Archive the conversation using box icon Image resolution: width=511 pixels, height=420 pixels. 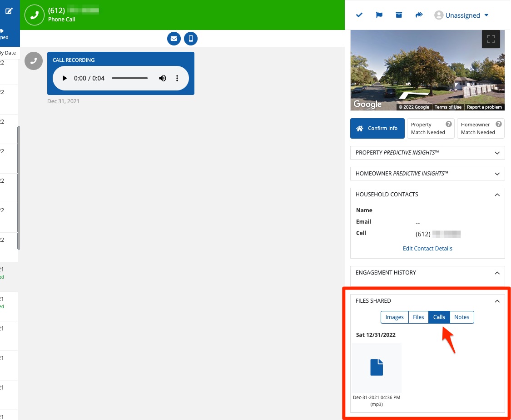tap(399, 15)
